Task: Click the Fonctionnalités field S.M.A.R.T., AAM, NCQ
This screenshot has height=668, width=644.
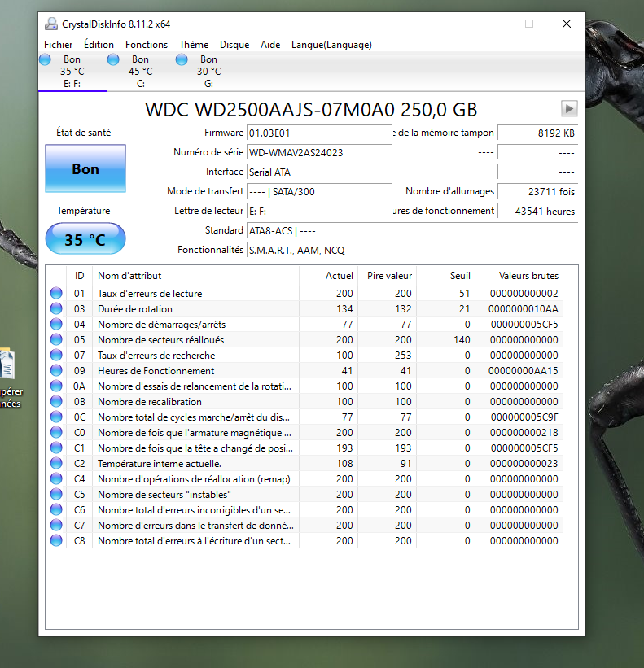Action: pos(412,251)
